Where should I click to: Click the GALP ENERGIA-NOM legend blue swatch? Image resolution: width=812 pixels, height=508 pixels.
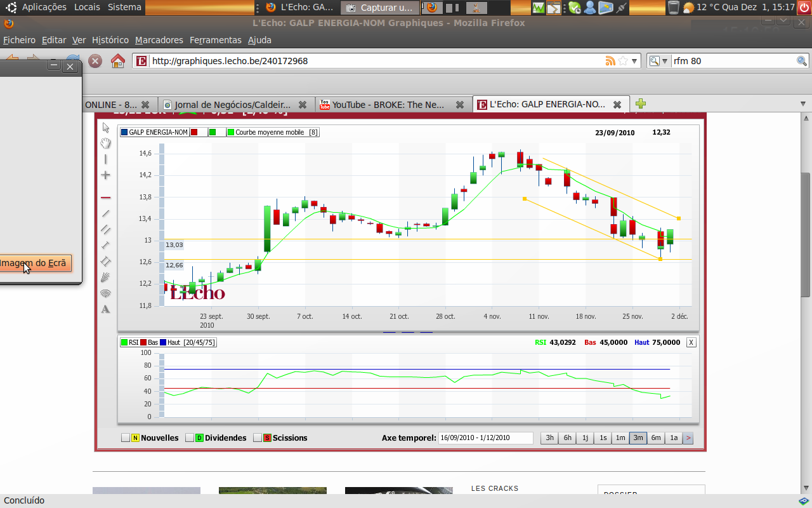(x=124, y=133)
